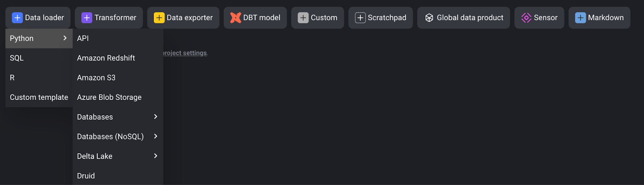644x185 pixels.
Task: Click the Markdown plus icon
Action: (580, 18)
